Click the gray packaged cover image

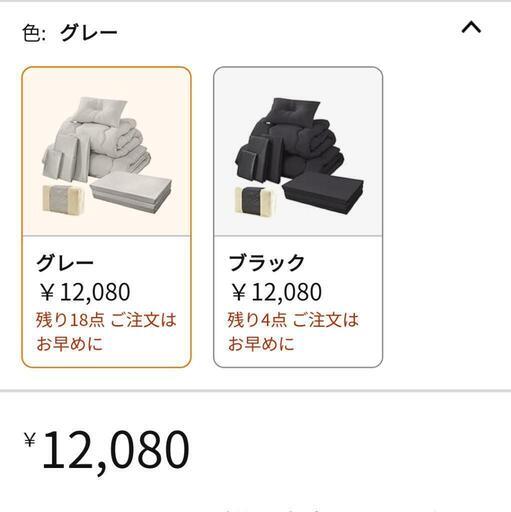click(63, 198)
